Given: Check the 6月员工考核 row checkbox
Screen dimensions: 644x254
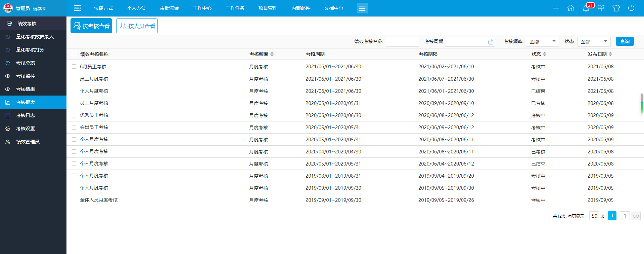Looking at the screenshot, I should point(74,67).
